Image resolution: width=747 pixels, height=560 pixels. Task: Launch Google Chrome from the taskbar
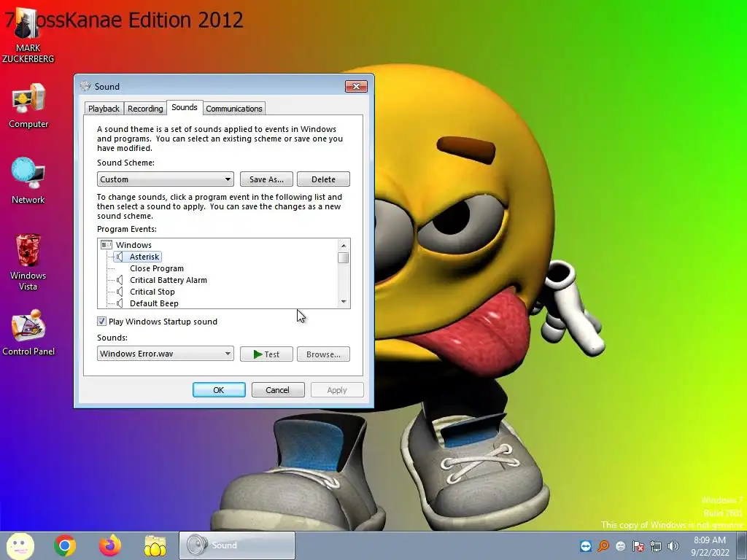point(65,545)
